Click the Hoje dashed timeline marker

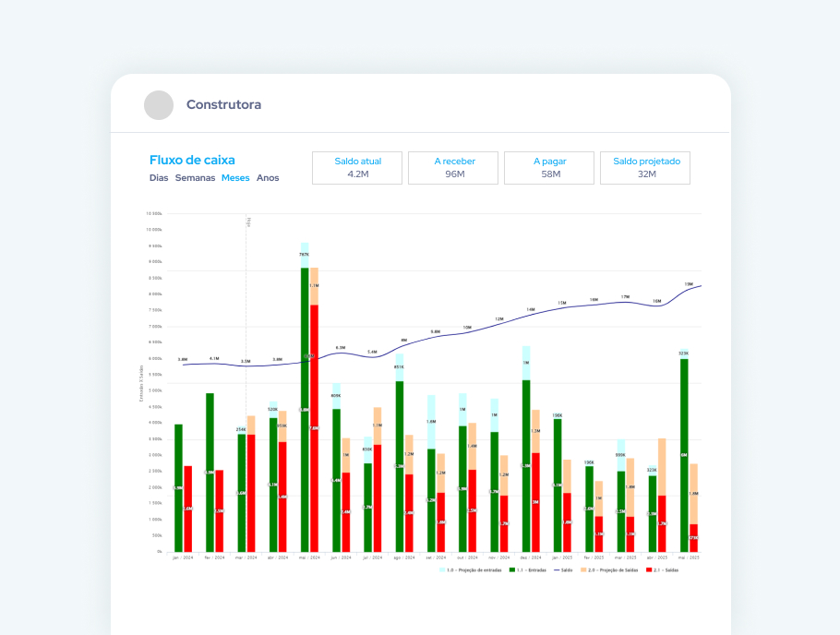pos(246,383)
